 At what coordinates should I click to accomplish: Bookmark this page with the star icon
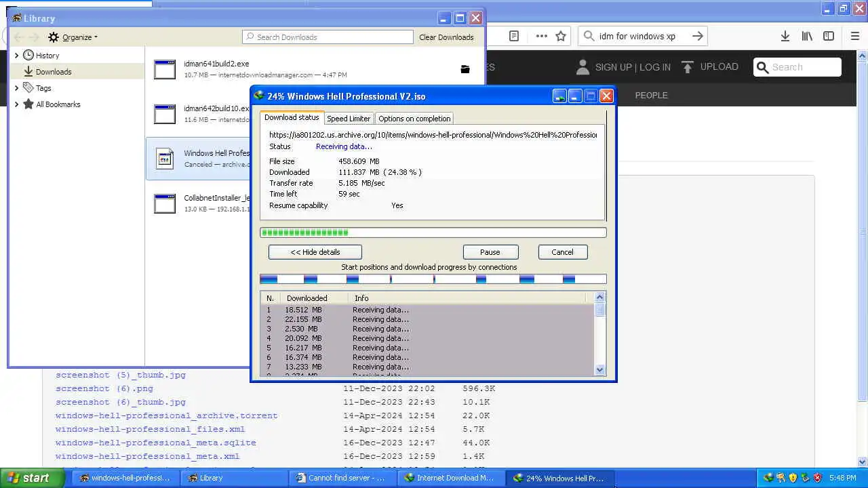561,36
